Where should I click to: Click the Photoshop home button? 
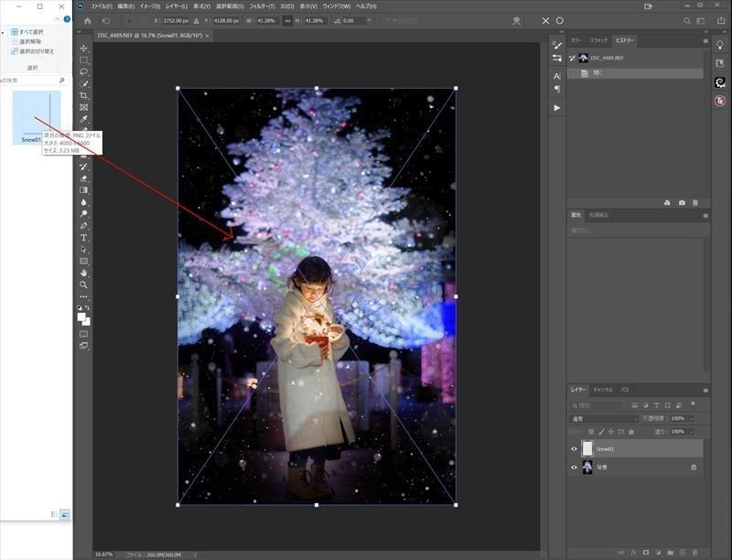coord(87,20)
